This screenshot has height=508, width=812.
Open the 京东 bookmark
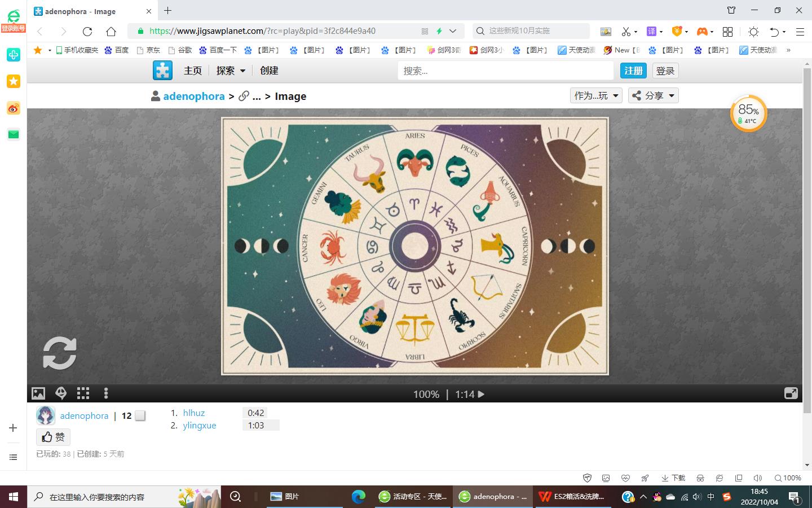pyautogui.click(x=149, y=50)
